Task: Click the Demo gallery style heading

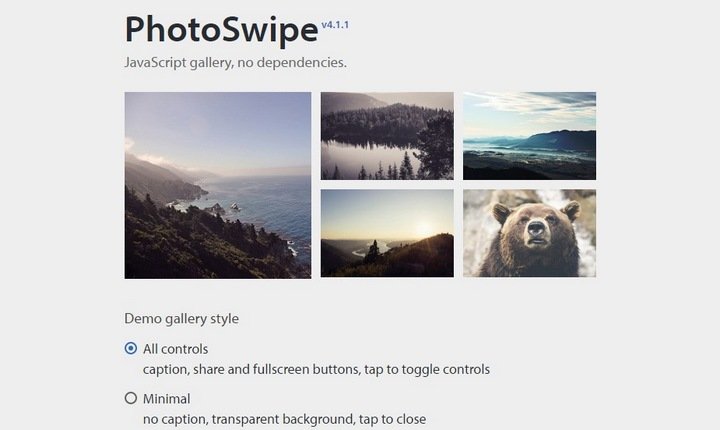Action: coord(181,319)
